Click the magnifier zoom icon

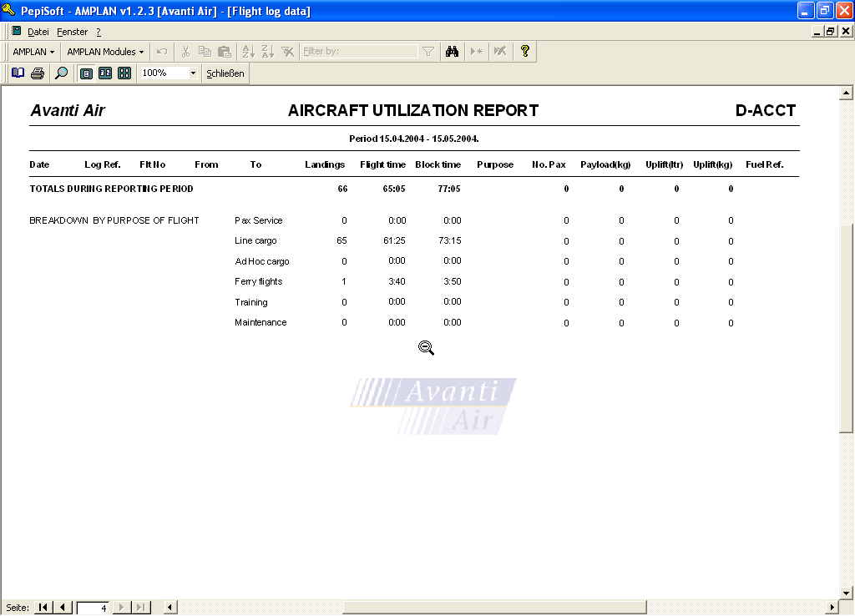[x=61, y=73]
